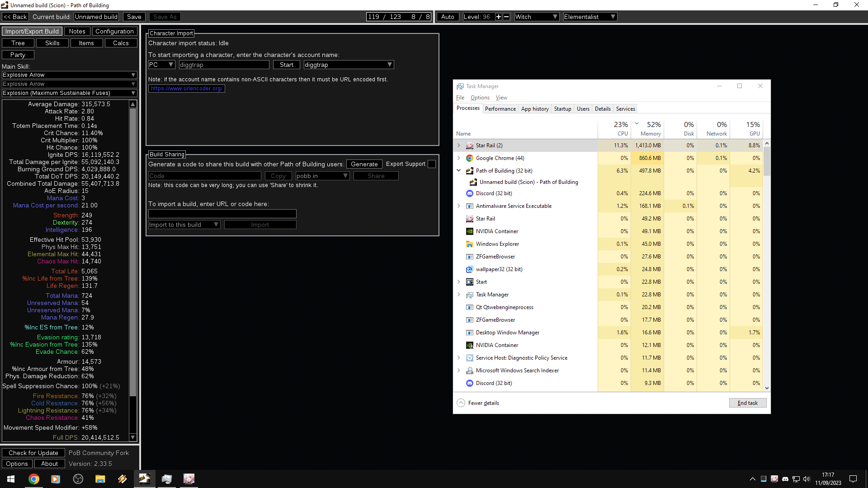This screenshot has width=868, height=488.
Task: Toggle the Auto level button
Action: [x=447, y=17]
